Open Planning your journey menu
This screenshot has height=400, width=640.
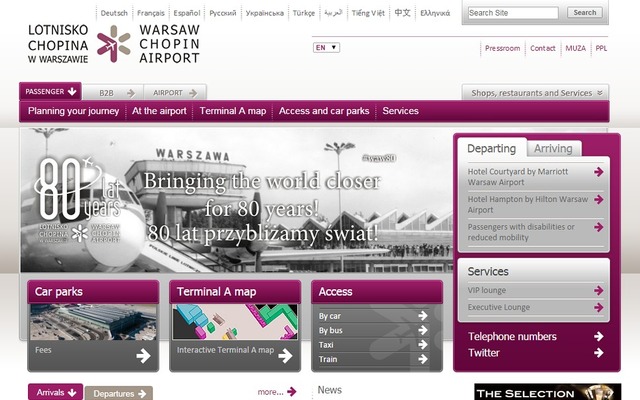(x=73, y=111)
